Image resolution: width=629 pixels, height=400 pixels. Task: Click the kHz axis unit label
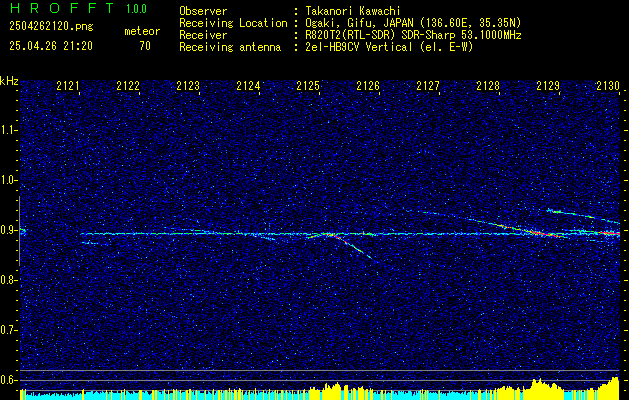(9, 81)
